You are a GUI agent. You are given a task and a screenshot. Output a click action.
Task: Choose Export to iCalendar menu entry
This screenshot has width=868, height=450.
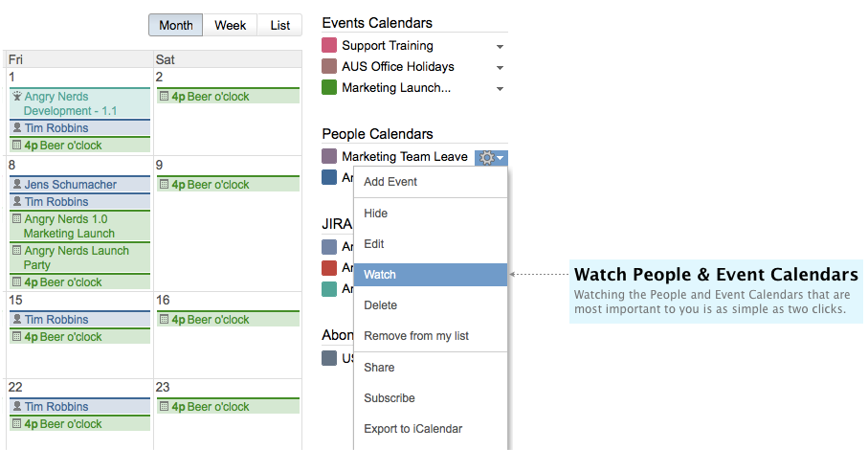click(x=412, y=429)
